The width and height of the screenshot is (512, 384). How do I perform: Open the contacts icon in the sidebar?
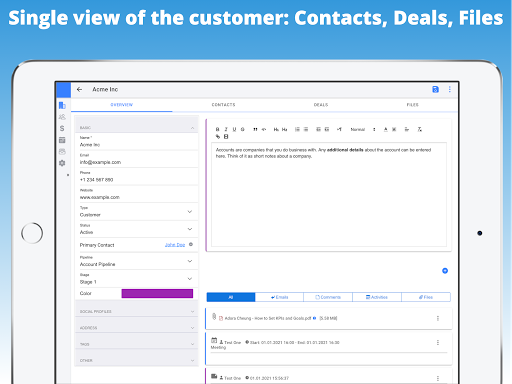(x=62, y=117)
